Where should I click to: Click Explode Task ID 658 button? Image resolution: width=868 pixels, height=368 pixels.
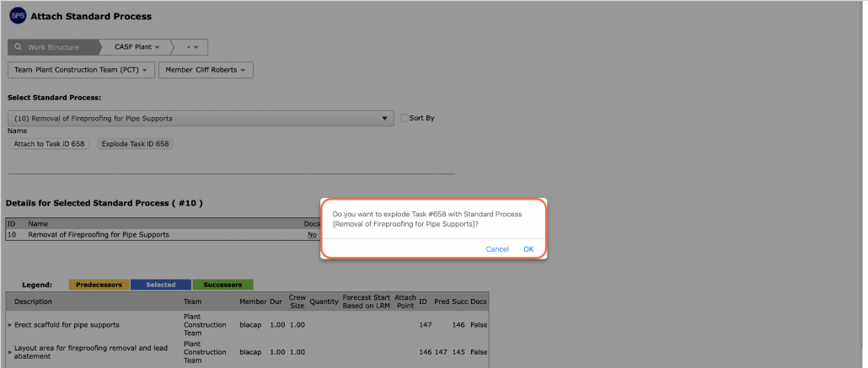click(x=135, y=144)
